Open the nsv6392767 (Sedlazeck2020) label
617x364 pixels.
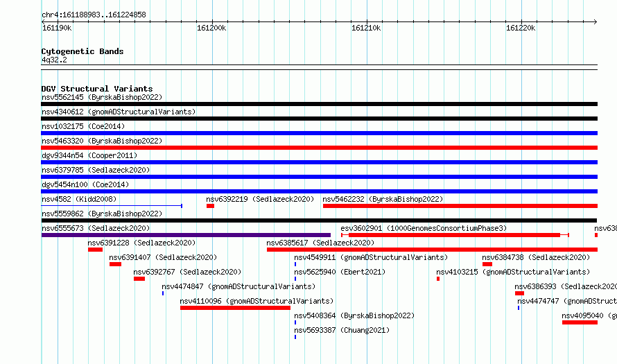pyautogui.click(x=187, y=272)
